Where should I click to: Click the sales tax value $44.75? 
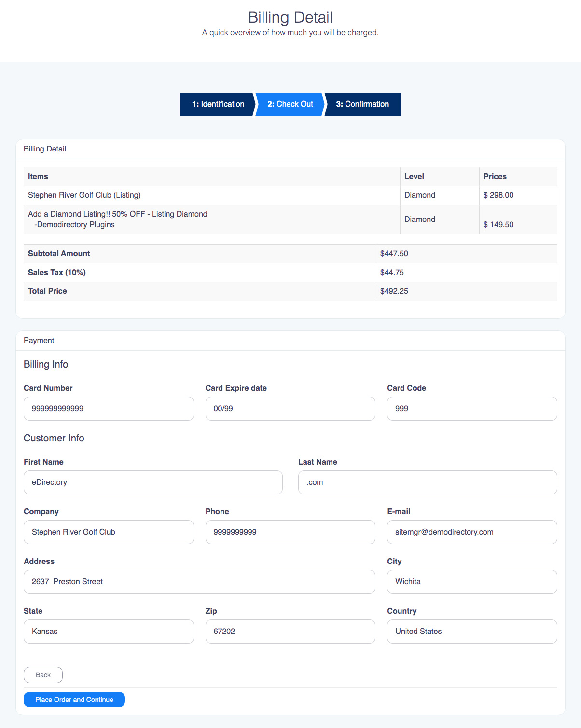coord(392,273)
